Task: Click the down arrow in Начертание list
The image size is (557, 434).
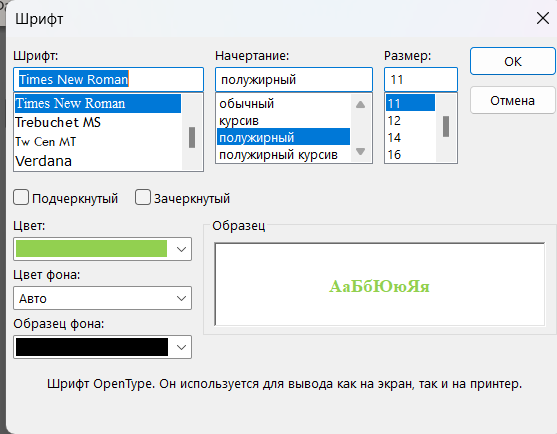Action: pos(360,152)
